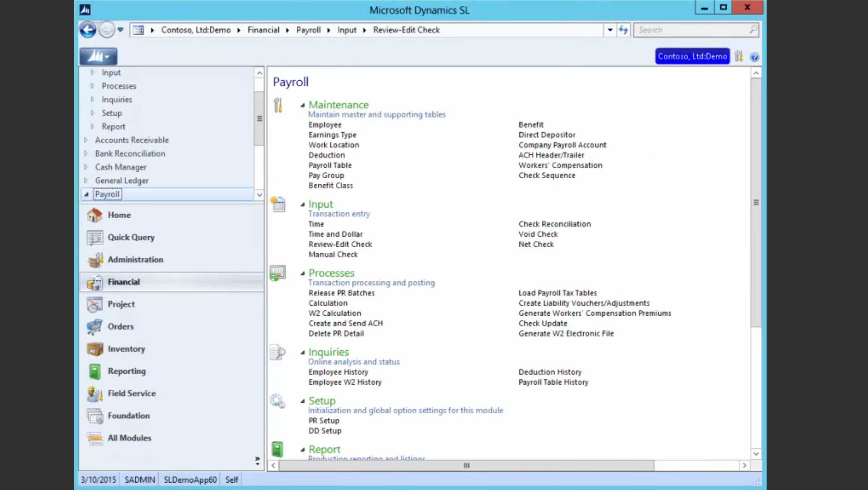This screenshot has height=490, width=868.
Task: Click the Reporting green book icon
Action: point(94,371)
